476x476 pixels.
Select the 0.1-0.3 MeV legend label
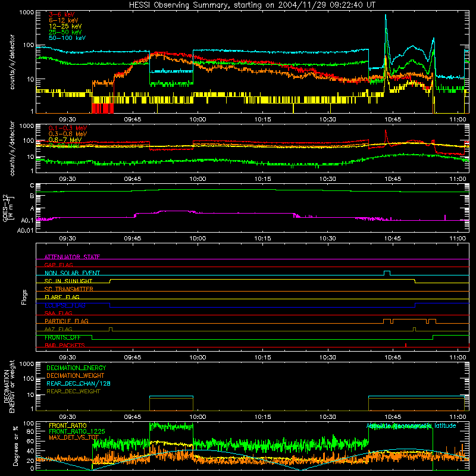click(68, 128)
